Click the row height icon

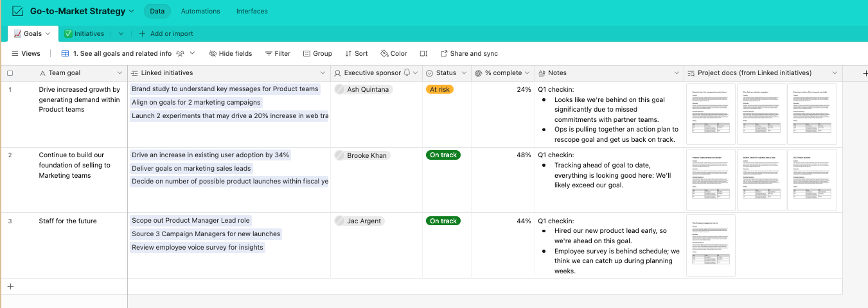(x=423, y=54)
